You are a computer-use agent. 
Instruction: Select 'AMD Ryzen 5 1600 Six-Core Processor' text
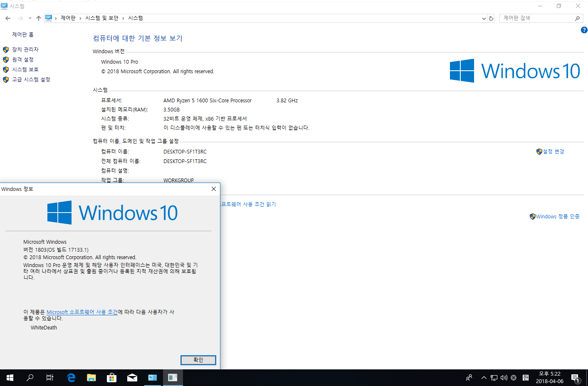(x=208, y=101)
